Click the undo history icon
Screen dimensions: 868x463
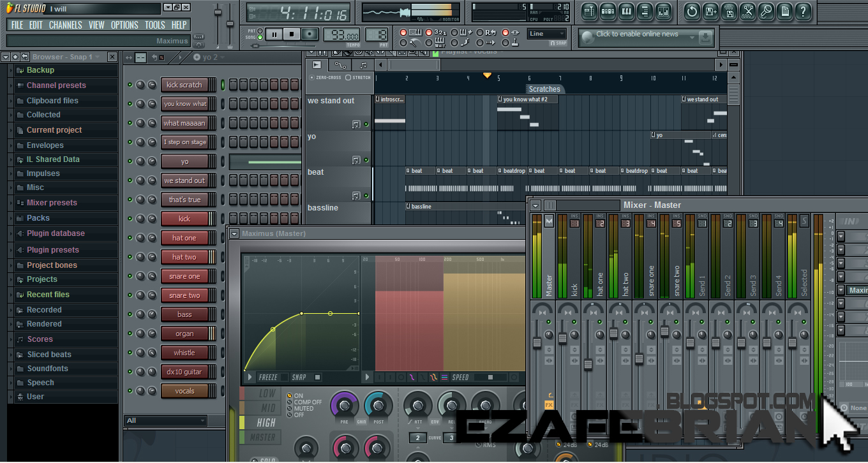692,11
